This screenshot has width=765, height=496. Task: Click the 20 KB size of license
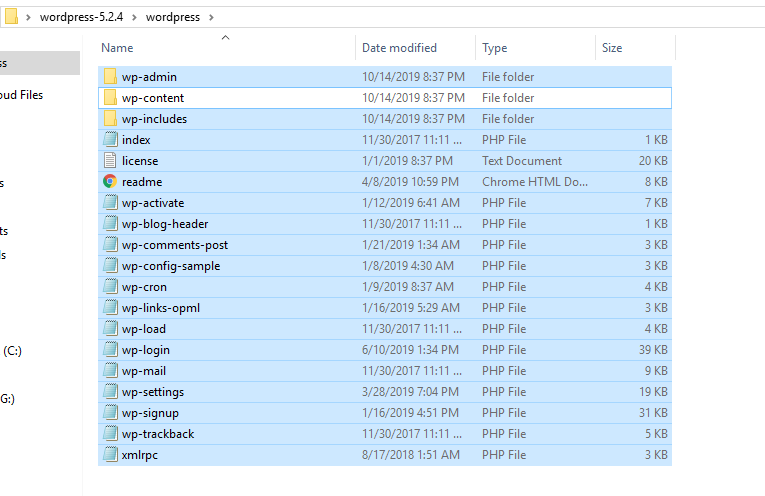[x=653, y=160]
